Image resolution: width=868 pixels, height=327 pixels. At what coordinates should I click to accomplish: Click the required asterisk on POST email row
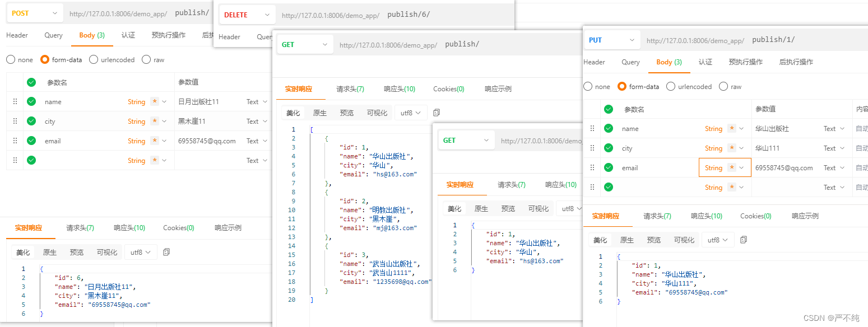click(x=155, y=141)
